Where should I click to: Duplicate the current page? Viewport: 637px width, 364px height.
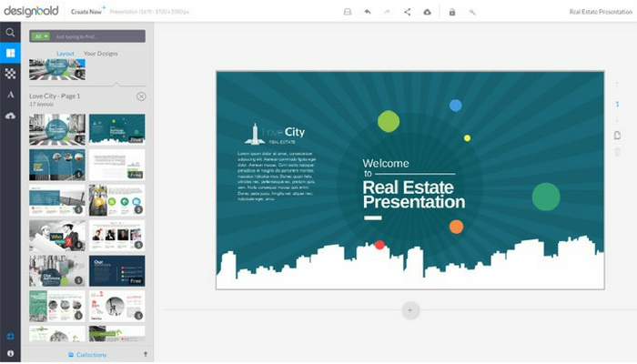[617, 136]
